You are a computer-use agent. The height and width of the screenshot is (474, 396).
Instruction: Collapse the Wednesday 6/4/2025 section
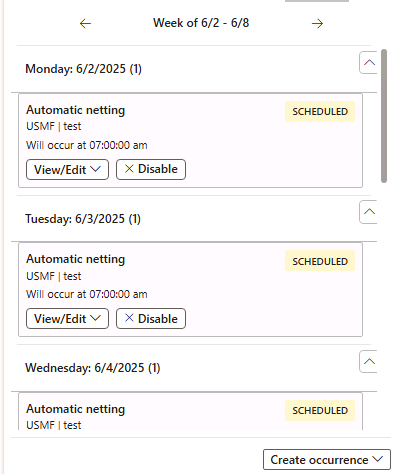coord(368,361)
